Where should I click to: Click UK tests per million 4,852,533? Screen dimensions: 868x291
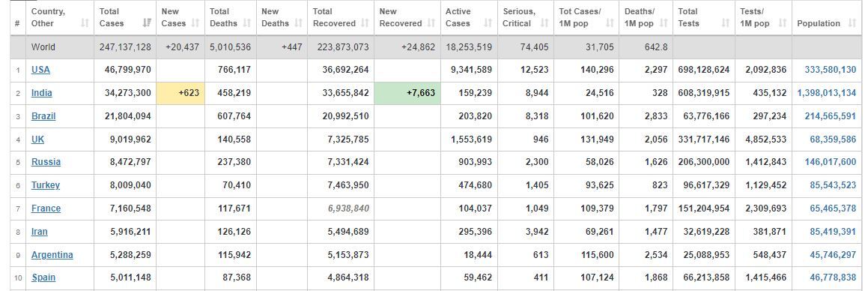[765, 139]
